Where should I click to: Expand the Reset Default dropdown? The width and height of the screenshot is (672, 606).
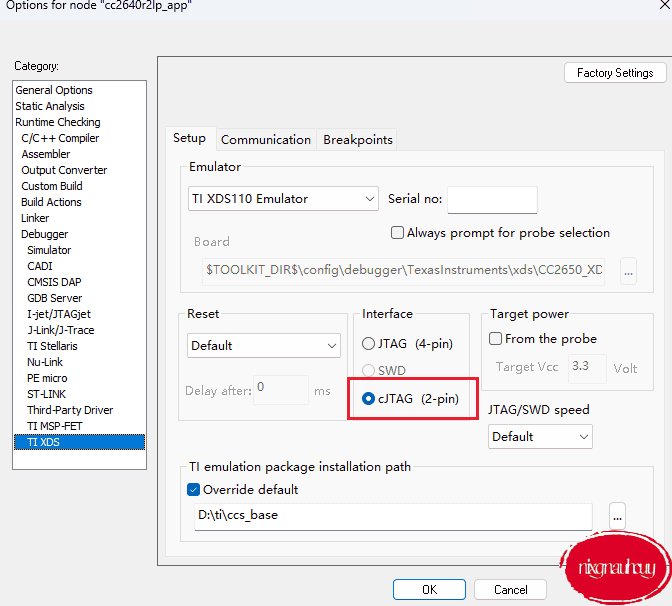[x=264, y=346]
